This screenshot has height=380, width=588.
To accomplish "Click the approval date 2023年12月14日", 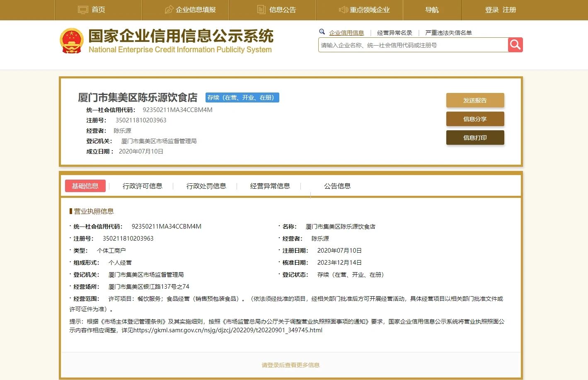I will coord(339,263).
